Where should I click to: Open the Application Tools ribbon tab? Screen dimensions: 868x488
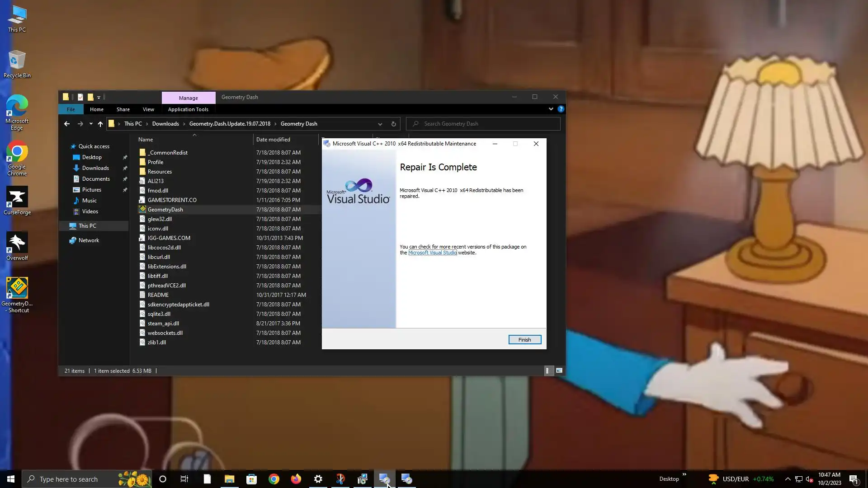coord(188,109)
